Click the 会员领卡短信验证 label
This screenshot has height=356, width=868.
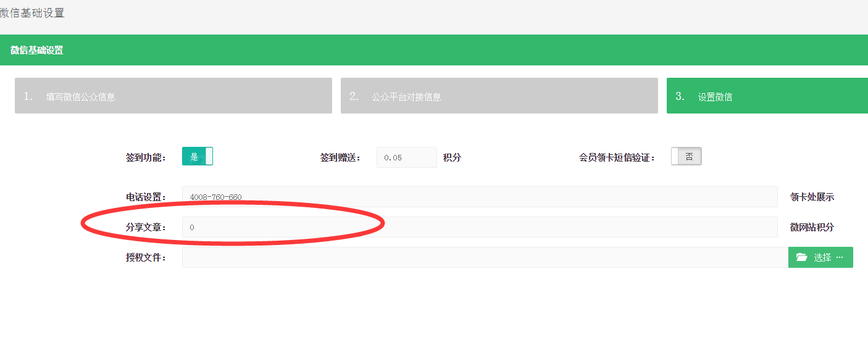[617, 157]
